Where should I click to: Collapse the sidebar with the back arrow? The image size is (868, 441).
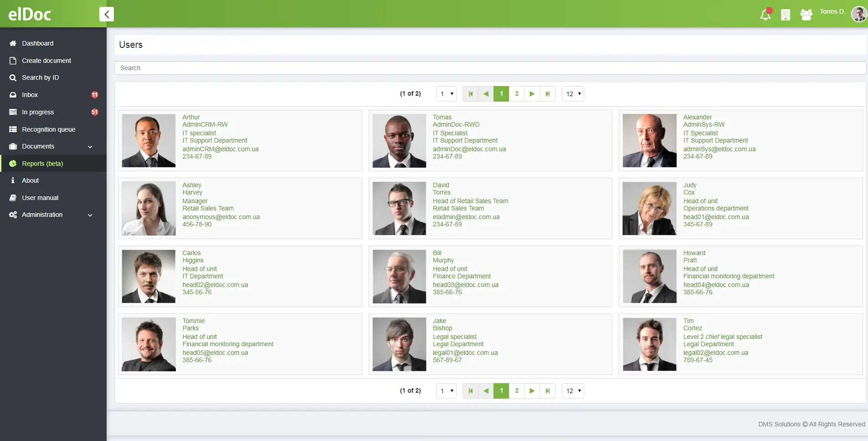[106, 14]
